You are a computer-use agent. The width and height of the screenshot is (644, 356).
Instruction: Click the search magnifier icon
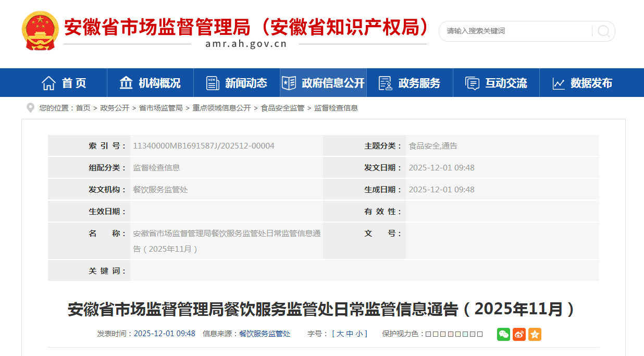[603, 31]
